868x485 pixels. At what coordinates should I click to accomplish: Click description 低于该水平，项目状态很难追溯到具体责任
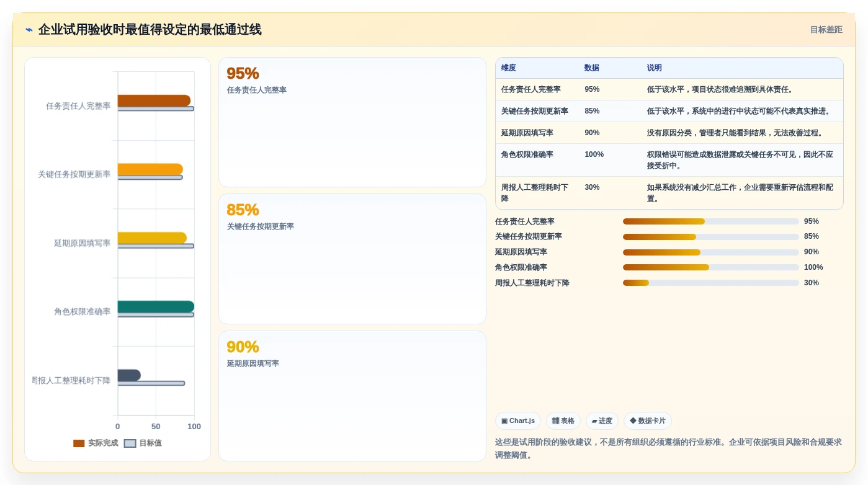(720, 89)
